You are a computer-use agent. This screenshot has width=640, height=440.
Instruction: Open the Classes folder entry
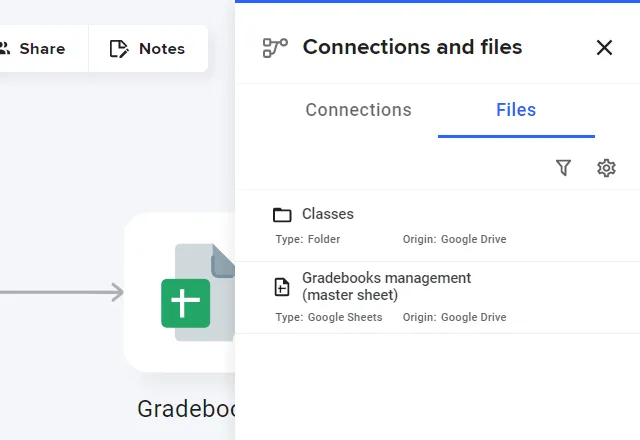point(438,226)
